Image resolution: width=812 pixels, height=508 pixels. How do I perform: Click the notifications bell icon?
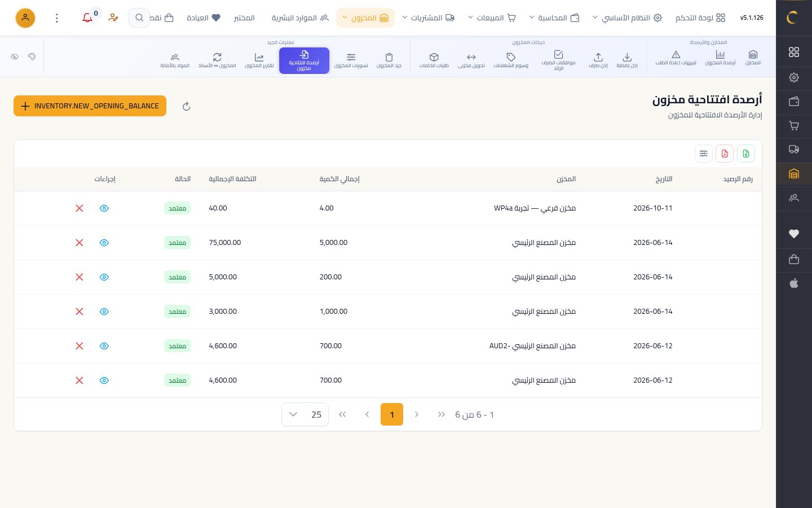(x=87, y=18)
